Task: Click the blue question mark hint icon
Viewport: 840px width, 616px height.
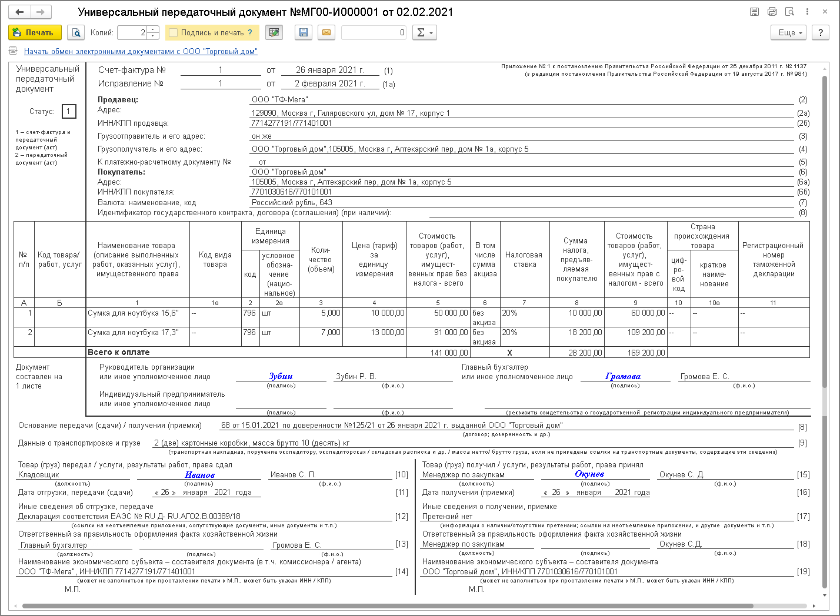Action: tap(250, 33)
